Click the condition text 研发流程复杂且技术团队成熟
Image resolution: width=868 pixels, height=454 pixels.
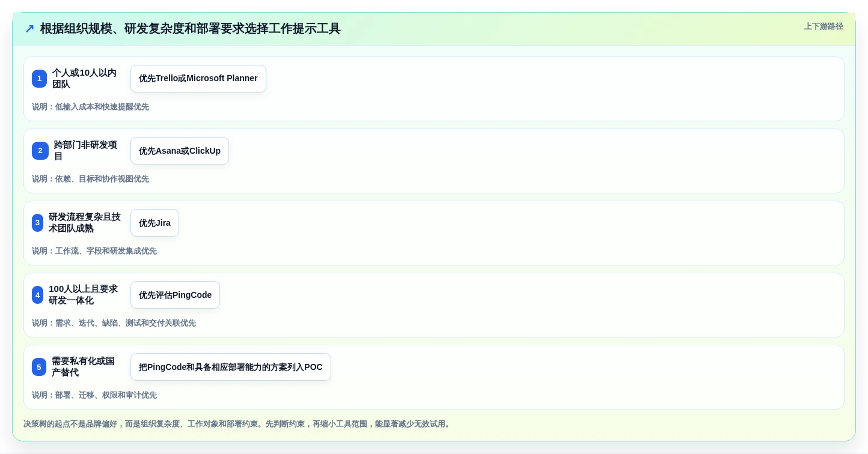click(x=84, y=223)
